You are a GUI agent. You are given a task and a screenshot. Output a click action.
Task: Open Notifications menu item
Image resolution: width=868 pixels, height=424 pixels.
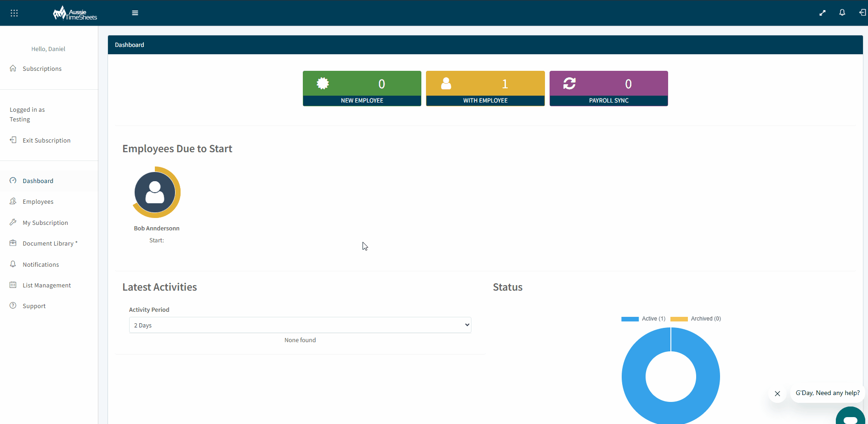(40, 264)
